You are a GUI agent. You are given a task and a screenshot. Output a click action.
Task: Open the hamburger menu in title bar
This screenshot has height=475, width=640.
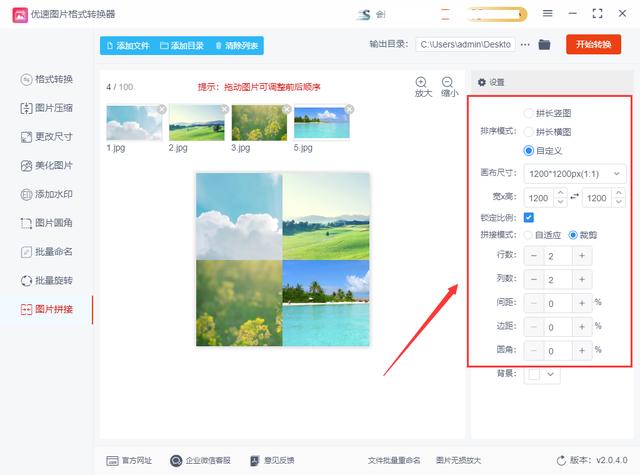pos(547,13)
